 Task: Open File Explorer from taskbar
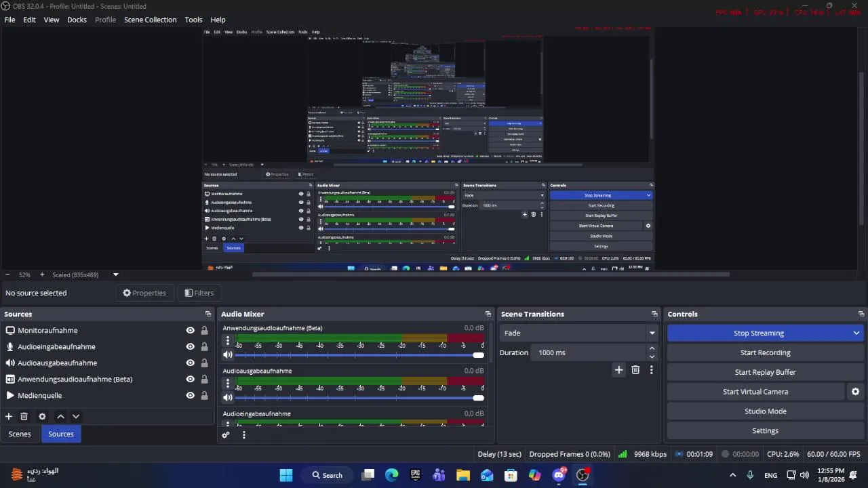coord(463,475)
